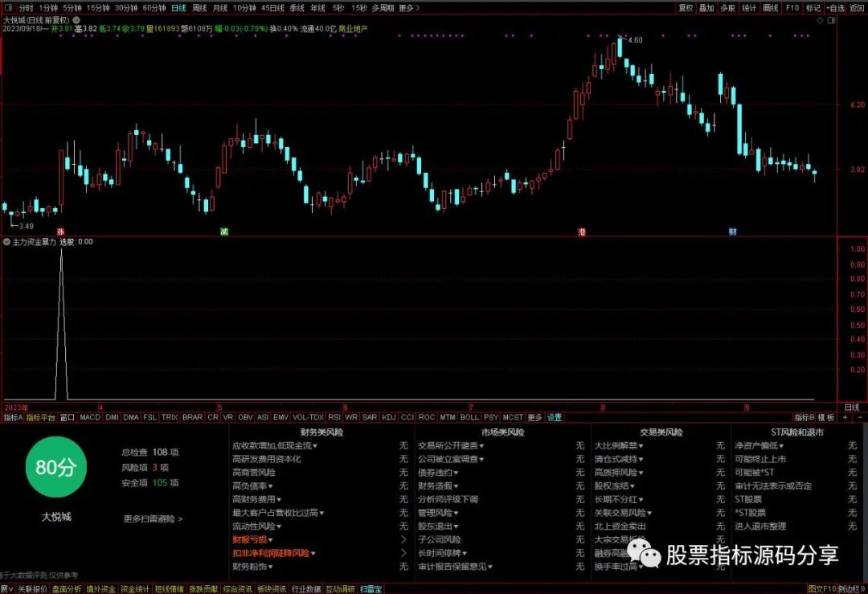Click the 指标平台 tab
868x594 pixels.
[x=40, y=417]
